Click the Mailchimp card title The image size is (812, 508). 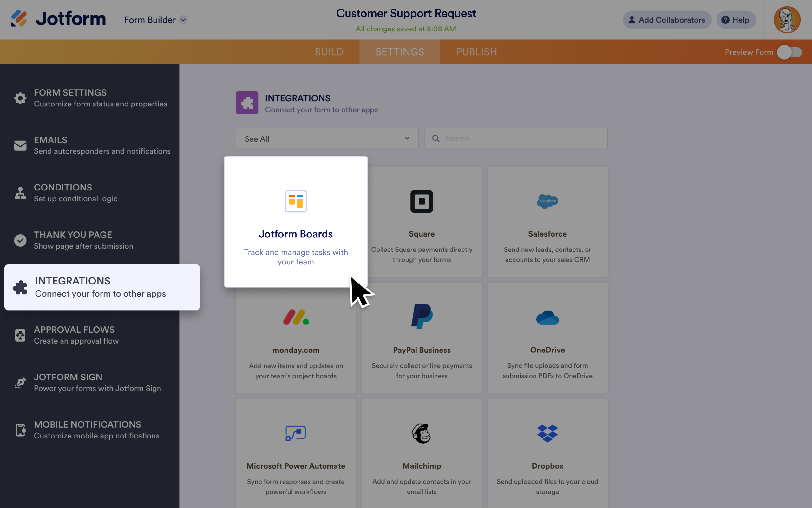click(x=422, y=466)
